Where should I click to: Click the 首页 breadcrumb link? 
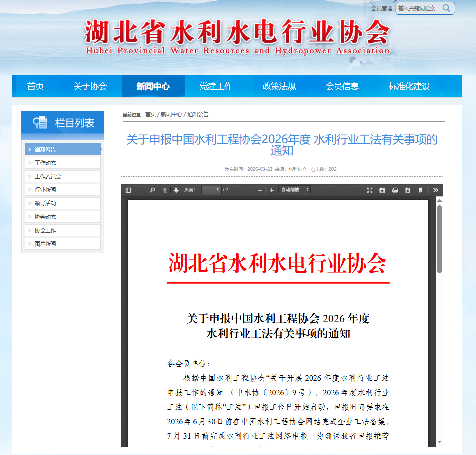pyautogui.click(x=149, y=114)
